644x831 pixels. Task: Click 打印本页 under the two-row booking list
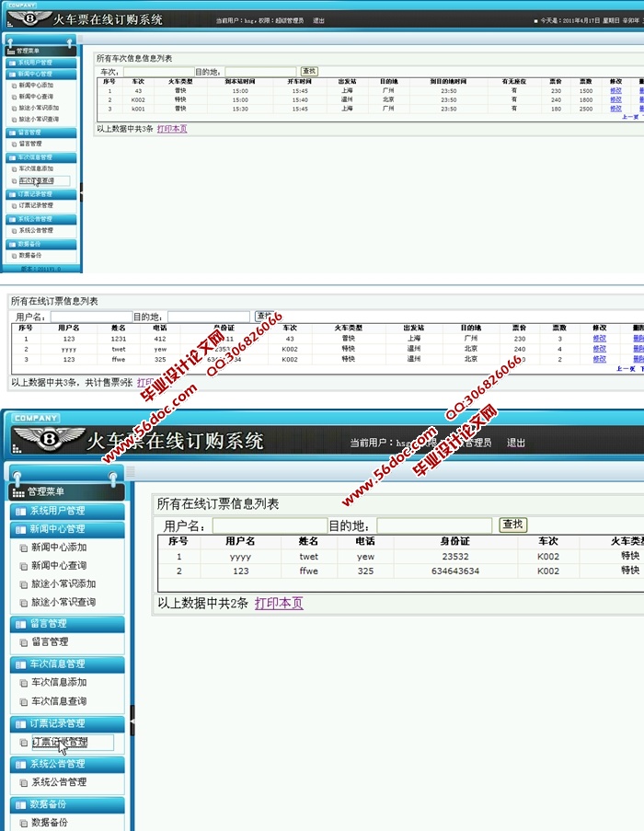coord(279,603)
